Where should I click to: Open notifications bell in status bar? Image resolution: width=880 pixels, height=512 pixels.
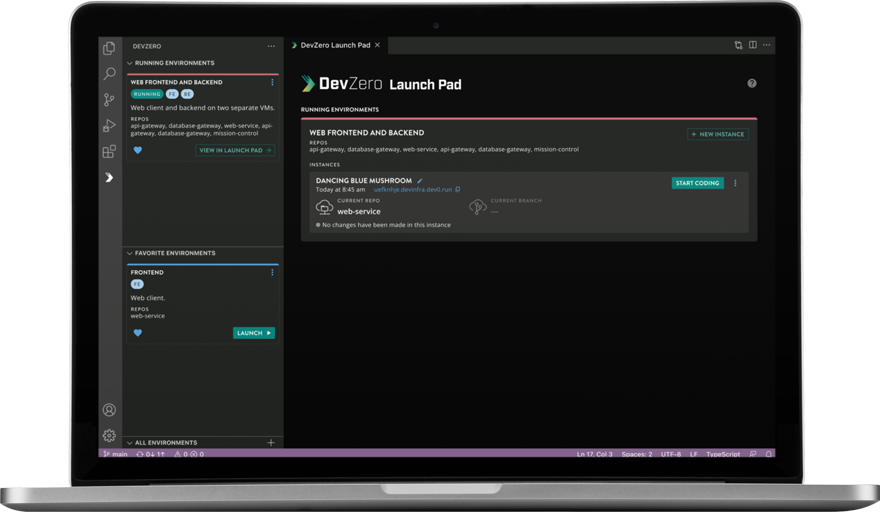769,454
